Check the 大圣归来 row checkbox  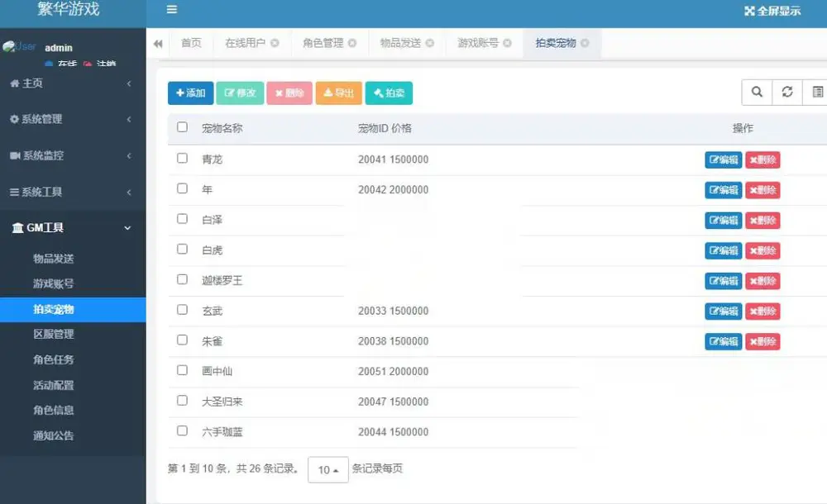point(183,401)
